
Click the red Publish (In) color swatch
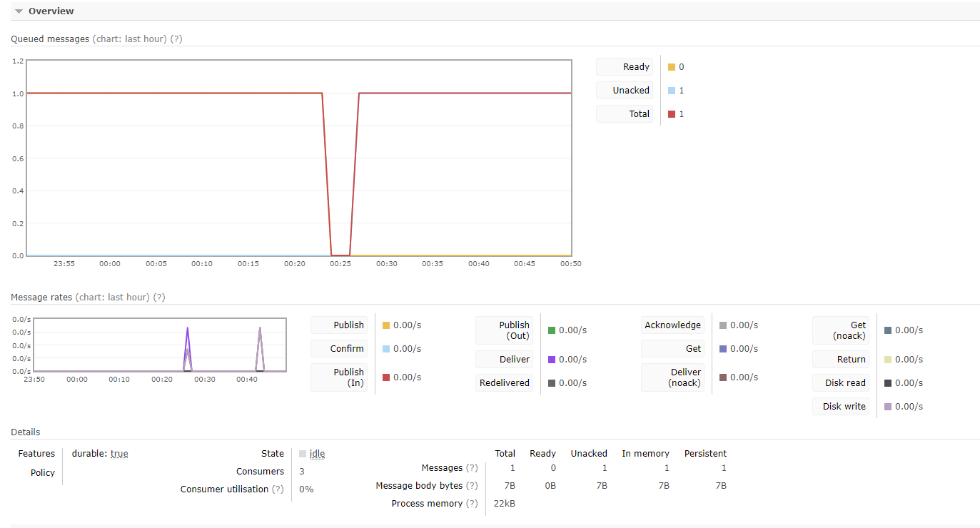pyautogui.click(x=386, y=377)
